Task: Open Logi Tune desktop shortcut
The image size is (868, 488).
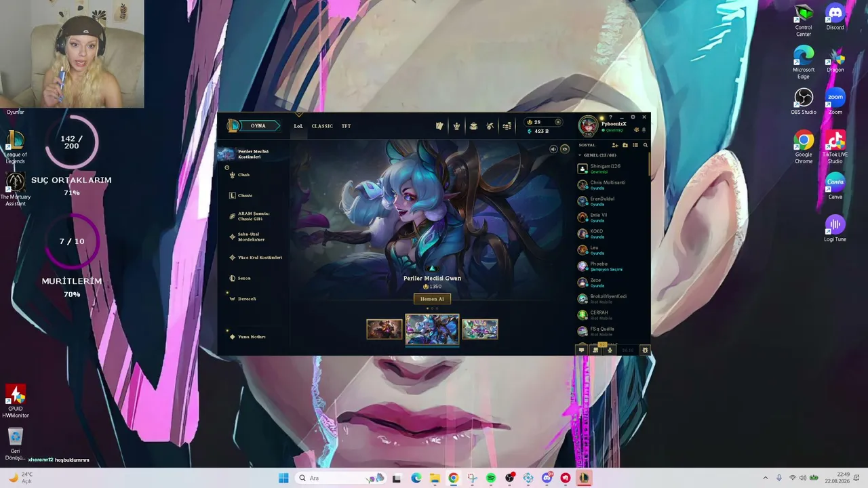Action: pyautogui.click(x=835, y=228)
